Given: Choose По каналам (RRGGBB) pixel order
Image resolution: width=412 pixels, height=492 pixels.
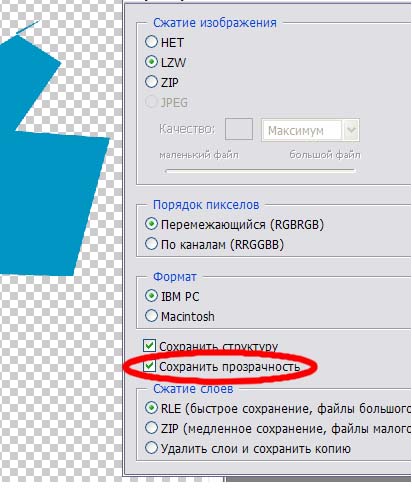Looking at the screenshot, I should coord(151,244).
